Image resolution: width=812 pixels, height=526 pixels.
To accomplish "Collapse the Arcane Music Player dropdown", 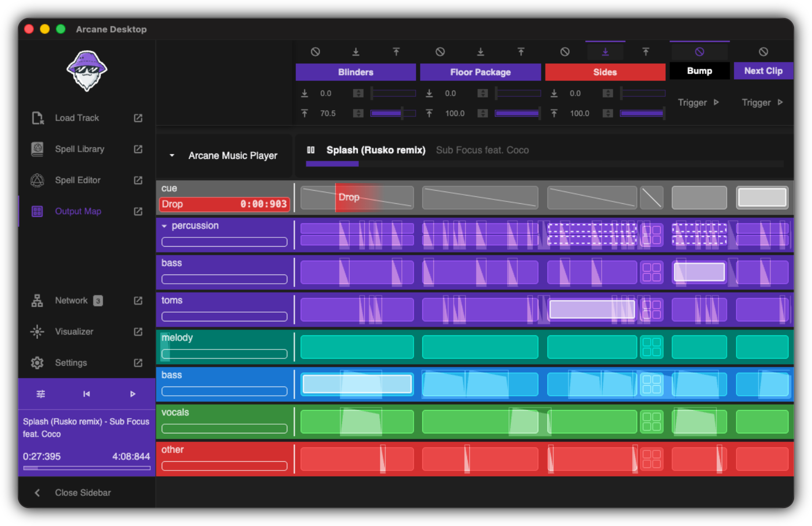I will point(172,155).
